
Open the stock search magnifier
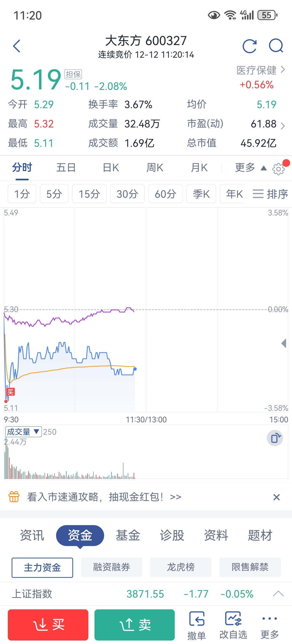276,46
